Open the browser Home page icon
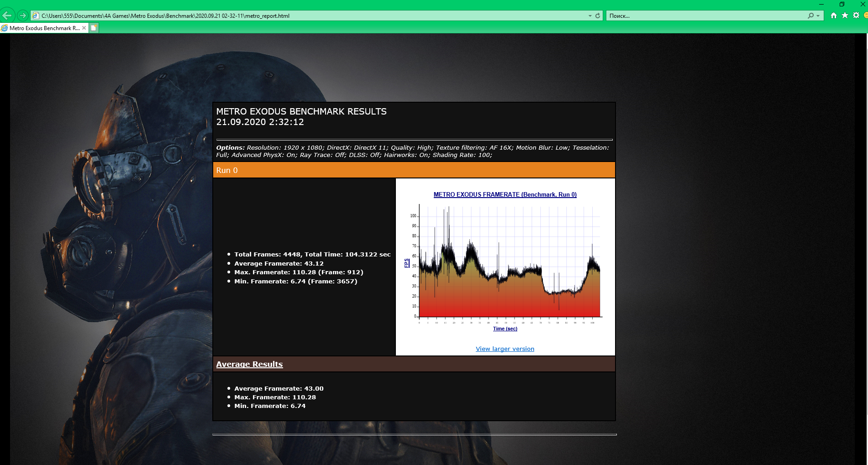This screenshot has width=868, height=465. coord(834,16)
